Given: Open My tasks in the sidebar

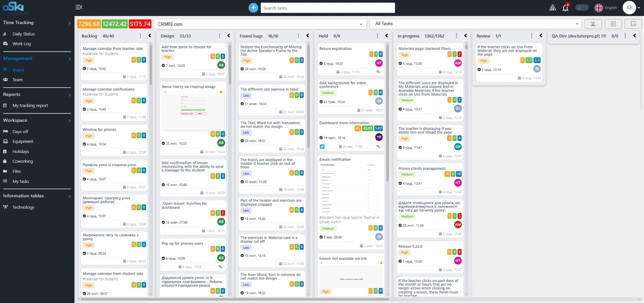Looking at the screenshot, I should [x=21, y=181].
